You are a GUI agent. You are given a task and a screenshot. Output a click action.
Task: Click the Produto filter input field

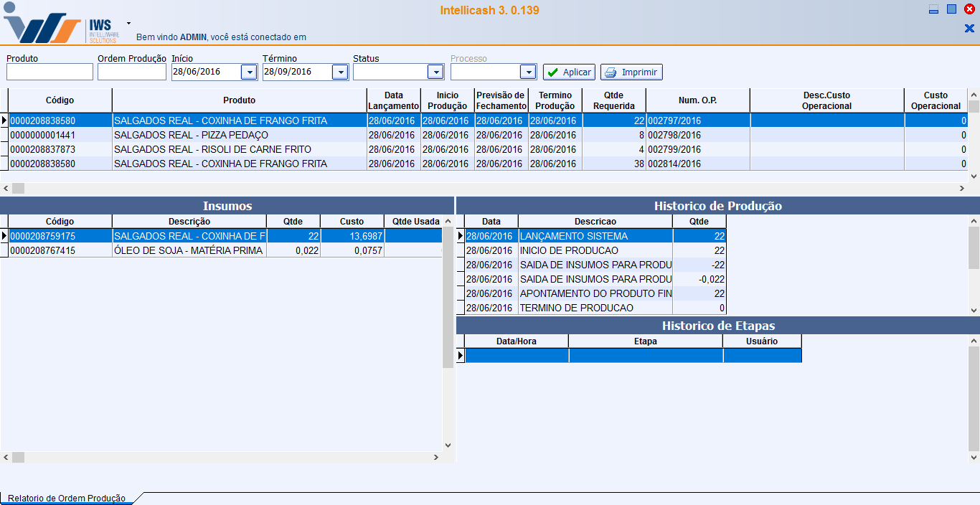(50, 72)
